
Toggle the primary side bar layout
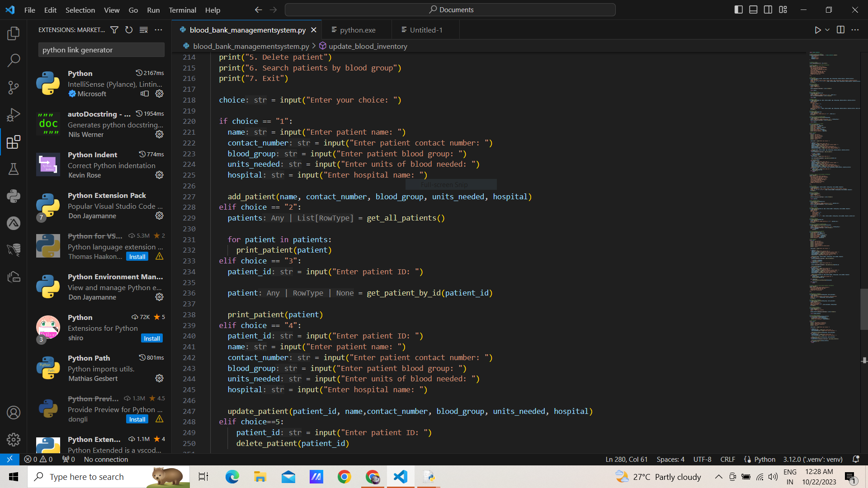(x=738, y=9)
